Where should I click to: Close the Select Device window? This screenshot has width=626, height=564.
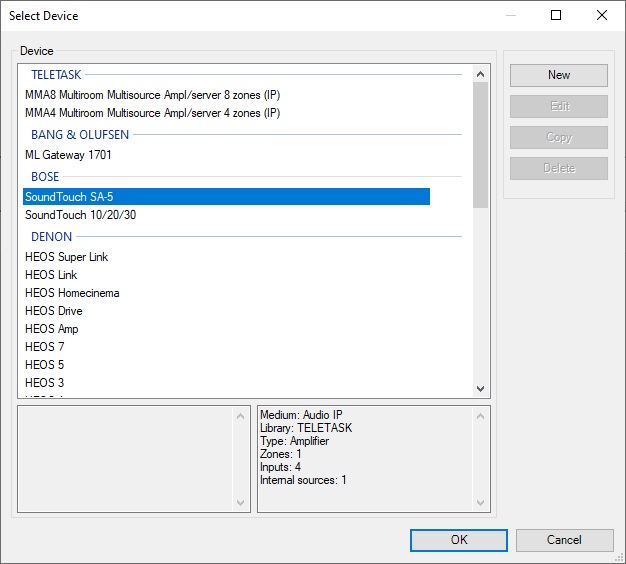(x=601, y=16)
